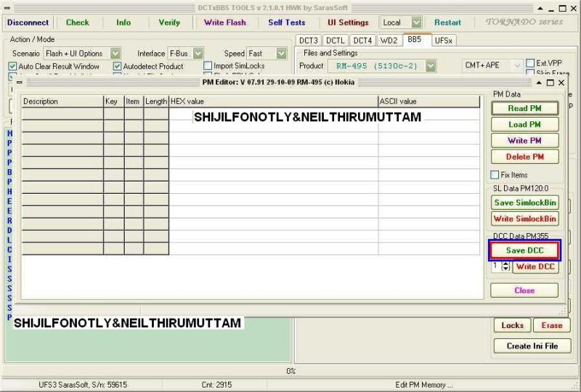Open the CMT+APE dropdown
Viewport: 581px width, 392px height.
tap(517, 65)
